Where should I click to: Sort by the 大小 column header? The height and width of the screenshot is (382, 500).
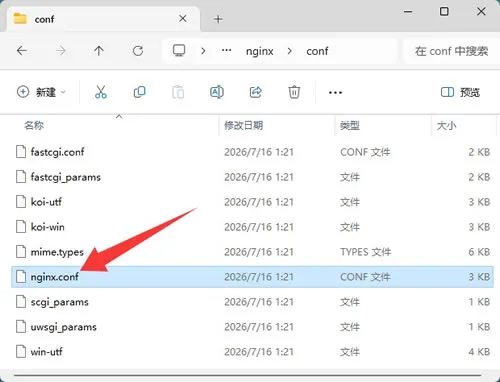(446, 125)
